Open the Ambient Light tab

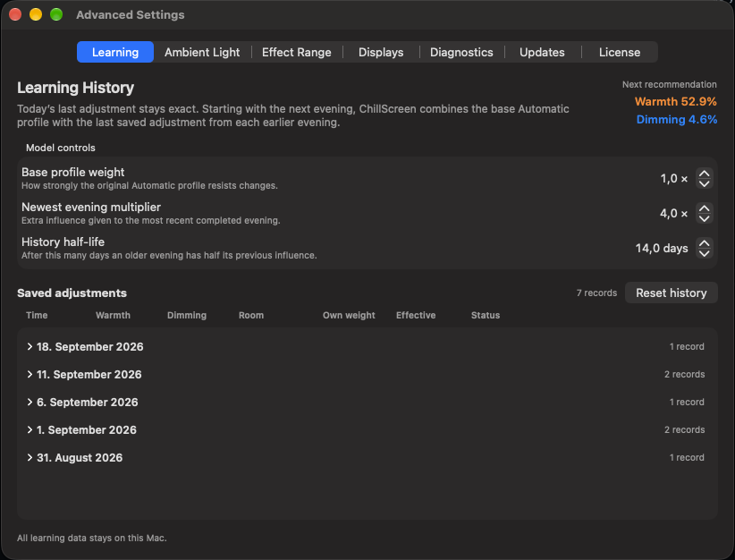pos(202,52)
